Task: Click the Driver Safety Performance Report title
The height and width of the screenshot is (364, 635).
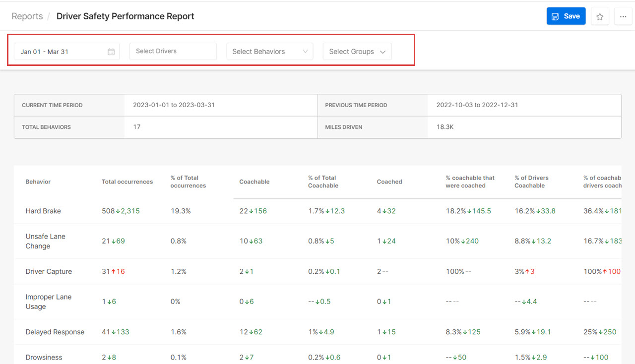Action: (125, 16)
